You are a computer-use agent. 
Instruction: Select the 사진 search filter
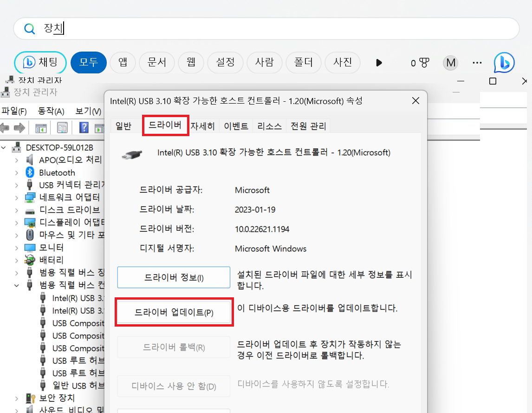(x=342, y=63)
